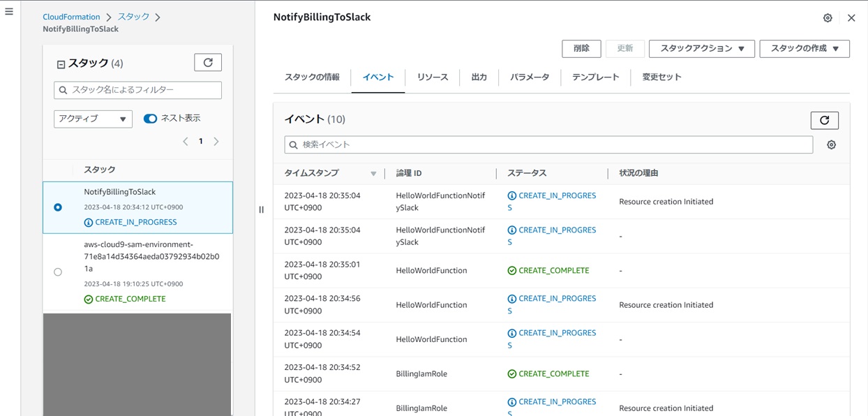Click the info icon on NotifyBillingToSlack stack status

click(89, 223)
